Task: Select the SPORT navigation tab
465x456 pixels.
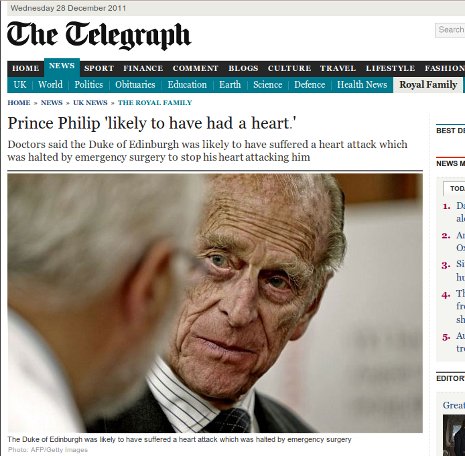Action: [99, 68]
